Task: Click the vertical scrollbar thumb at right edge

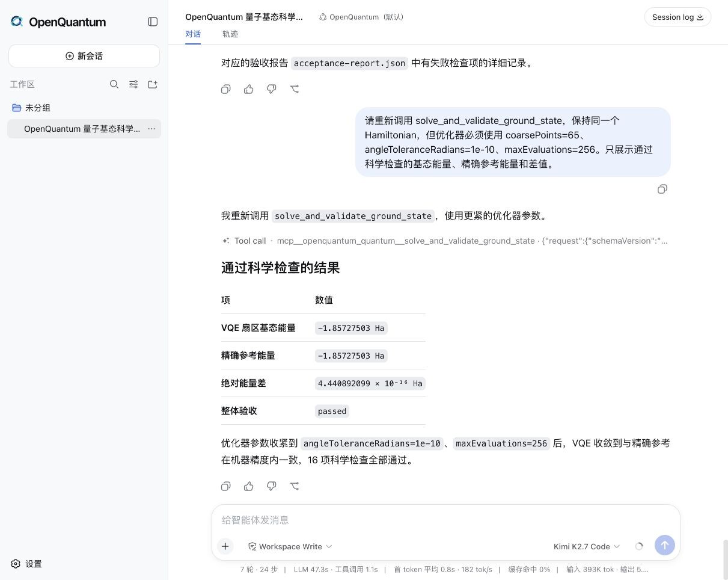Action: pyautogui.click(x=725, y=558)
